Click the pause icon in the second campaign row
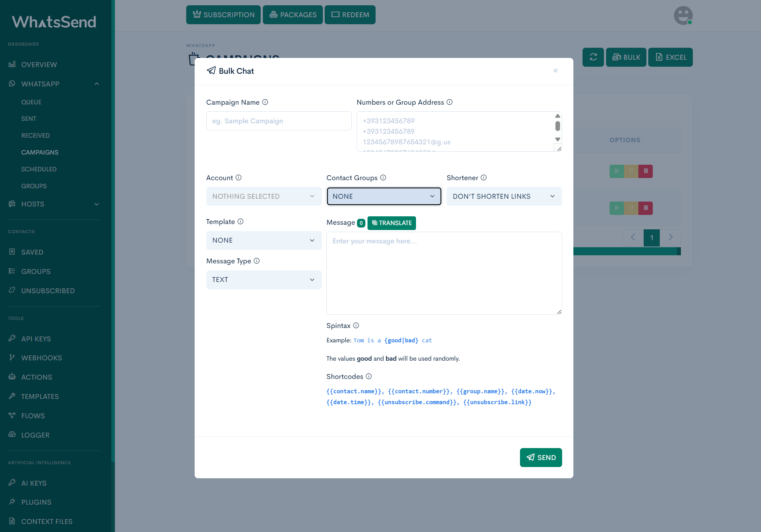The image size is (761, 532). [x=631, y=208]
